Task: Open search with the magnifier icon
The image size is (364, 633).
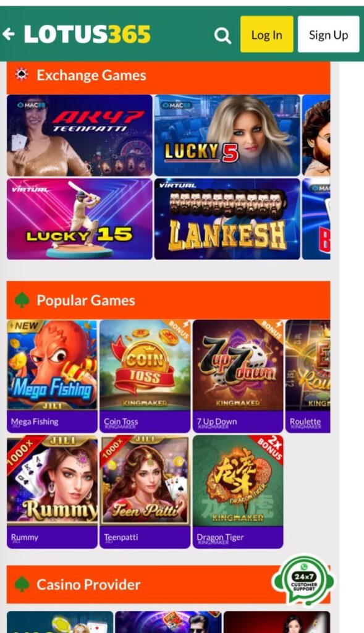Action: pos(222,35)
